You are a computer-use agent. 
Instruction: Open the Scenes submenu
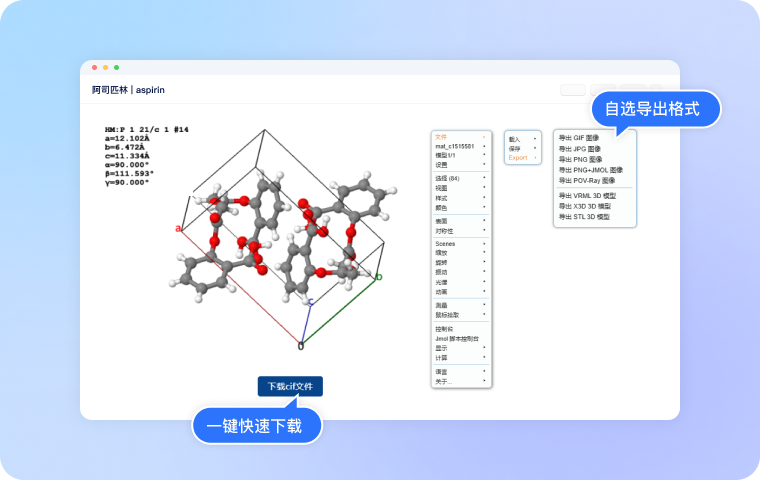[445, 243]
